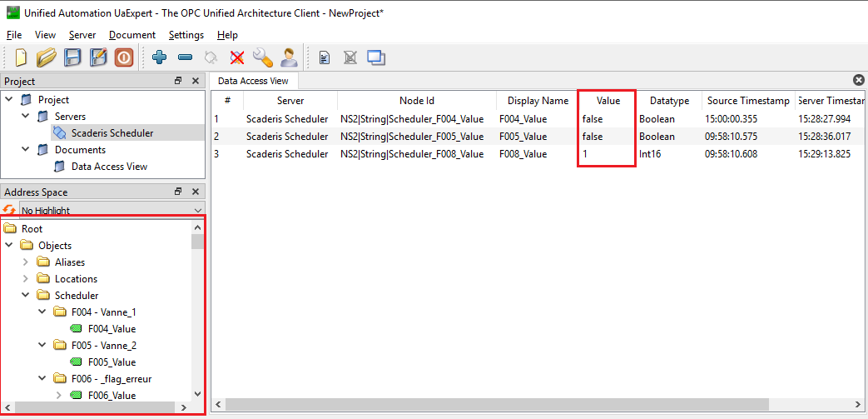The image size is (868, 419).
Task: Remove server using blue minus icon
Action: point(186,57)
